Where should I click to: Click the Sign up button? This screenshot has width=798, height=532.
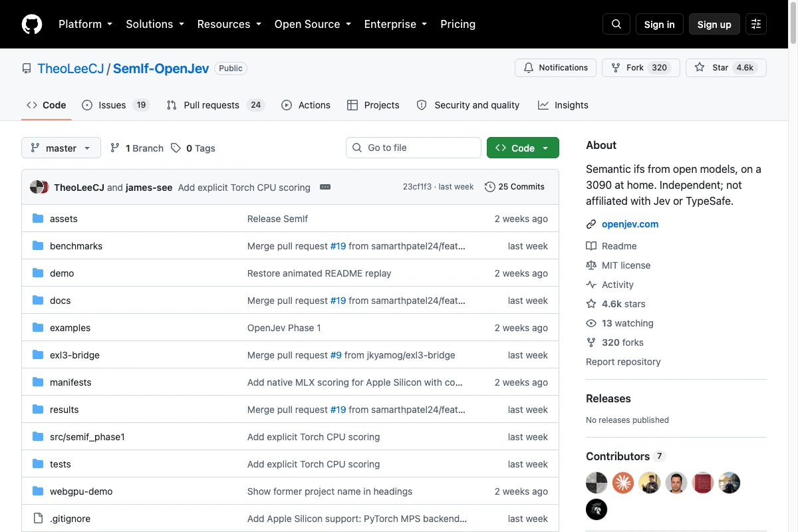(714, 24)
